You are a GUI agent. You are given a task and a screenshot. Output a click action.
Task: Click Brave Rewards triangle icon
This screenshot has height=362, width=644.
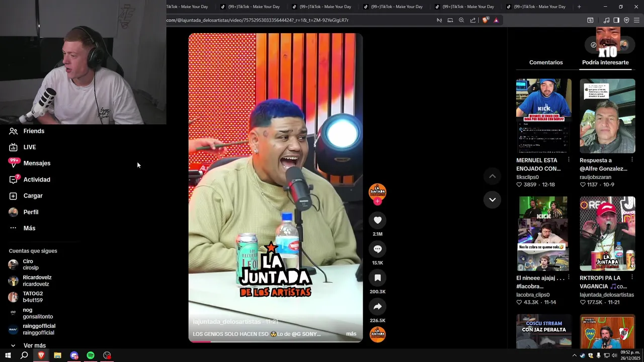[x=496, y=20]
